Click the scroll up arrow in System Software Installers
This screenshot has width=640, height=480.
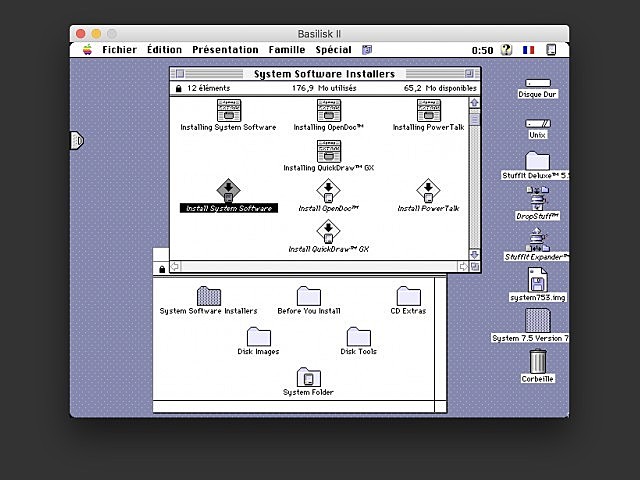pos(474,103)
